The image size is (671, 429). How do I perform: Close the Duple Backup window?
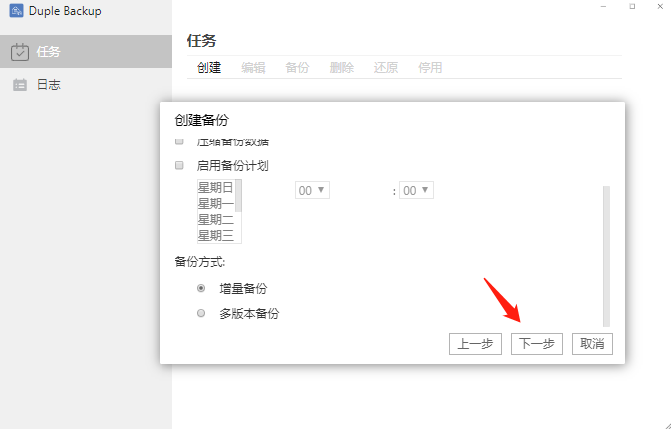658,7
